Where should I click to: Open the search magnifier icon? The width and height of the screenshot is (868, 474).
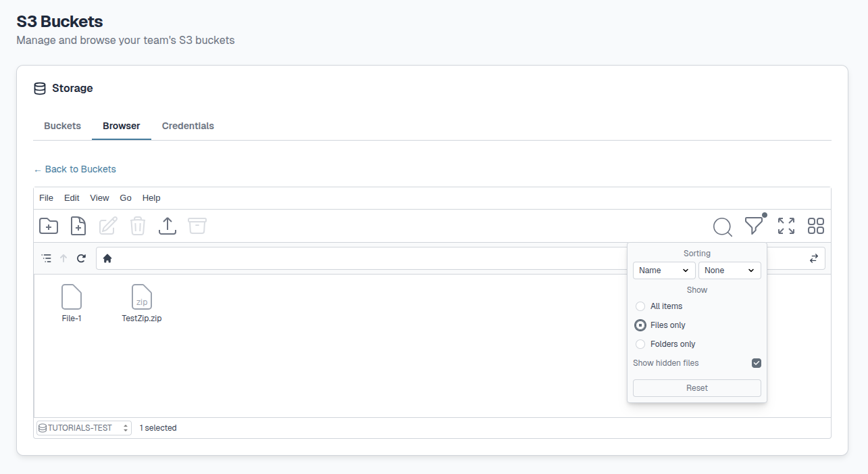pos(722,227)
